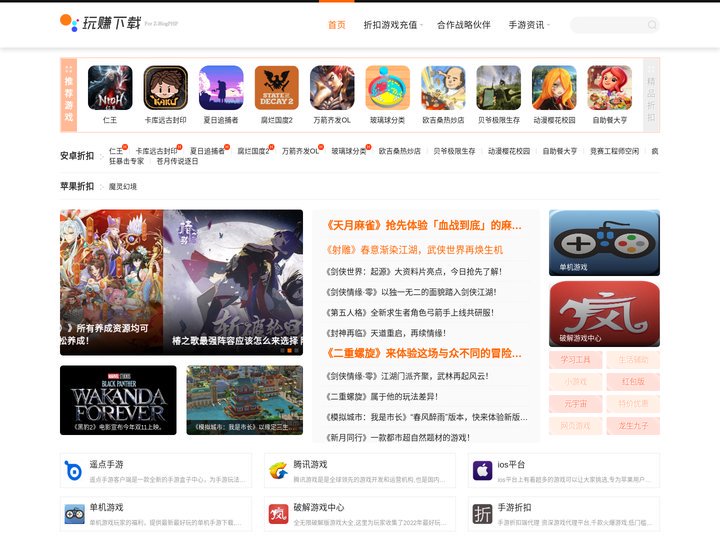Screen dimensions: 720x540
Task: Open 腐烂国度2 in the 安卓折扣 list
Action: pos(253,151)
